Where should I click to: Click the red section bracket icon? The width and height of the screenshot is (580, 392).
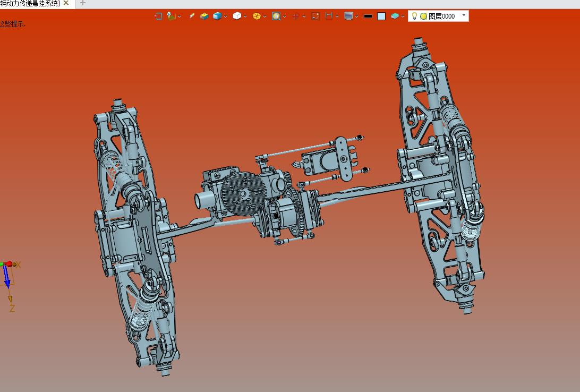coord(329,16)
